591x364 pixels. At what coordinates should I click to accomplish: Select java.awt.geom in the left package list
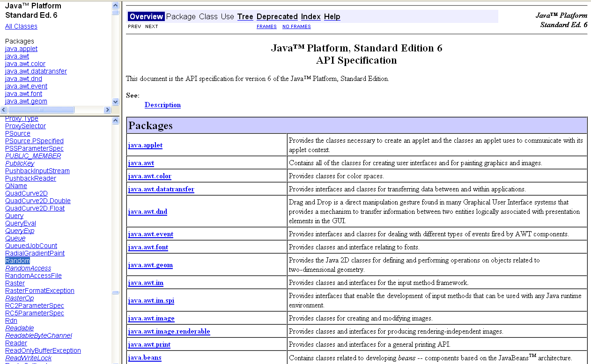[x=26, y=101]
